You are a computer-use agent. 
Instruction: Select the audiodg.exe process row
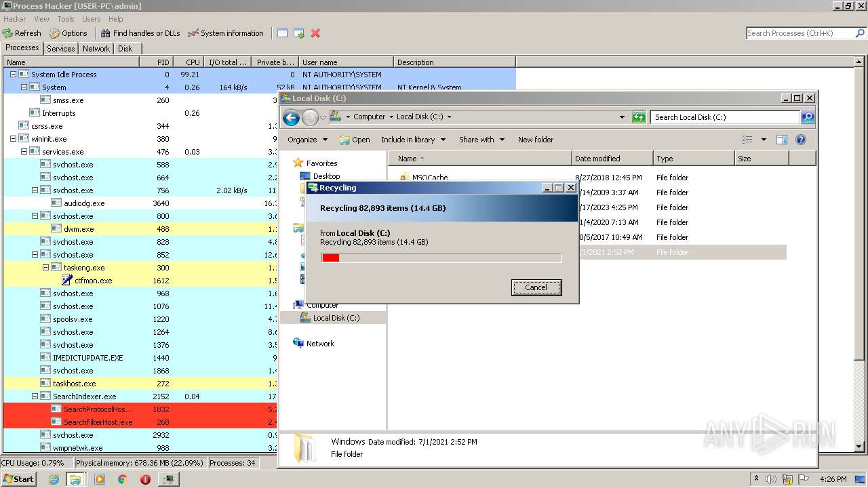[x=138, y=203]
